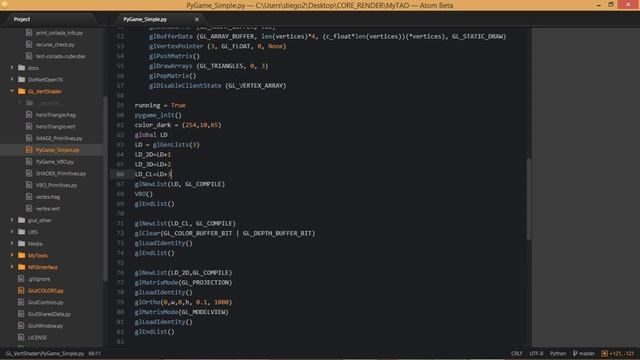Click the NP2Interface folder icon
The width and height of the screenshot is (640, 360).
(22, 267)
